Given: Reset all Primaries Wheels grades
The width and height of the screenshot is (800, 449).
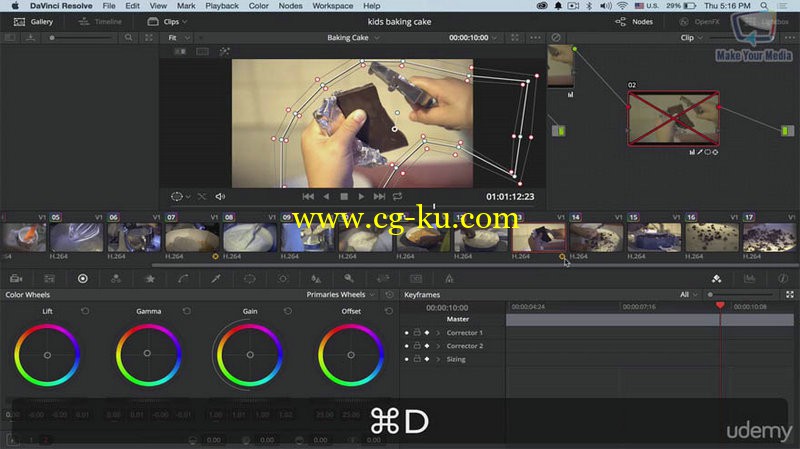Looking at the screenshot, I should (389, 294).
